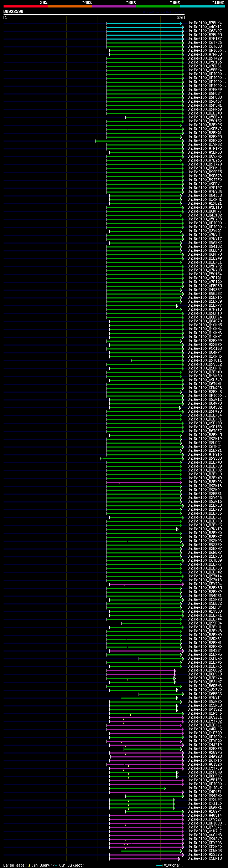Click UniRef100_Q9M3N1 label
The width and height of the screenshot is (228, 868).
point(204,106)
